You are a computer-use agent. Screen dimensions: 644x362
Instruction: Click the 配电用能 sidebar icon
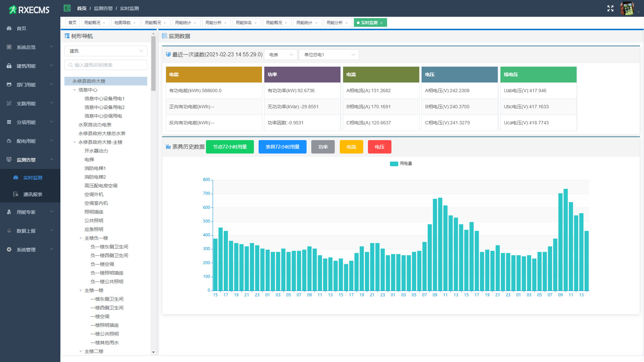[9, 141]
